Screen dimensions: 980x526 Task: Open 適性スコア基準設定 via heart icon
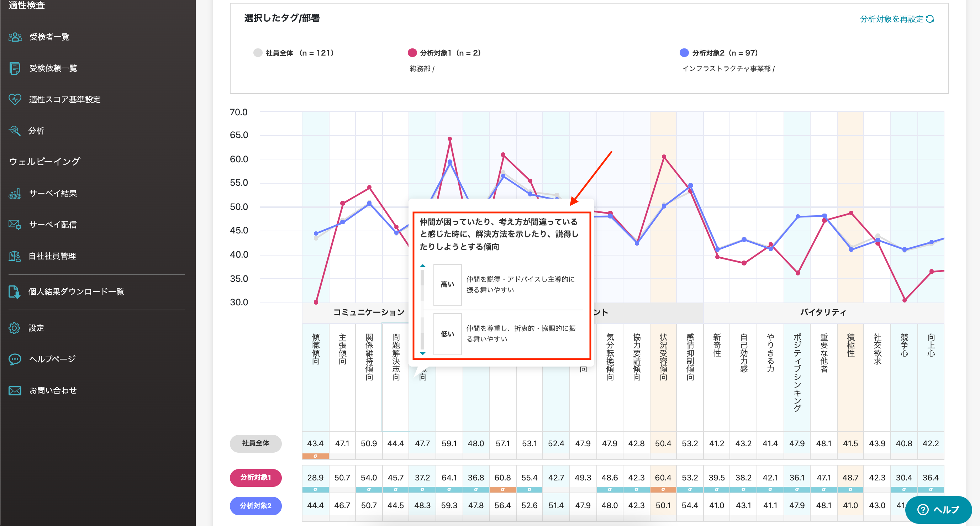pos(15,99)
